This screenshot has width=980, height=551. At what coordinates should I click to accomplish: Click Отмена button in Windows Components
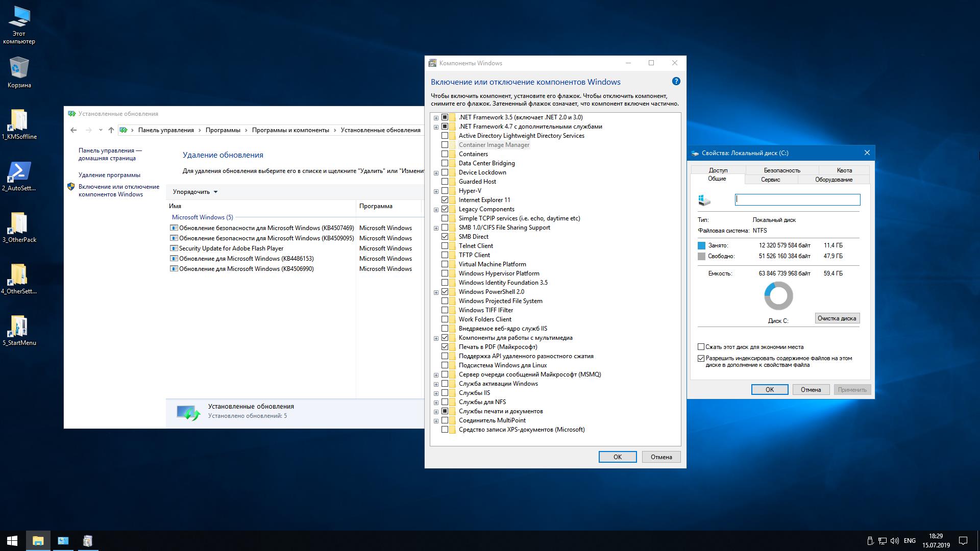tap(661, 457)
